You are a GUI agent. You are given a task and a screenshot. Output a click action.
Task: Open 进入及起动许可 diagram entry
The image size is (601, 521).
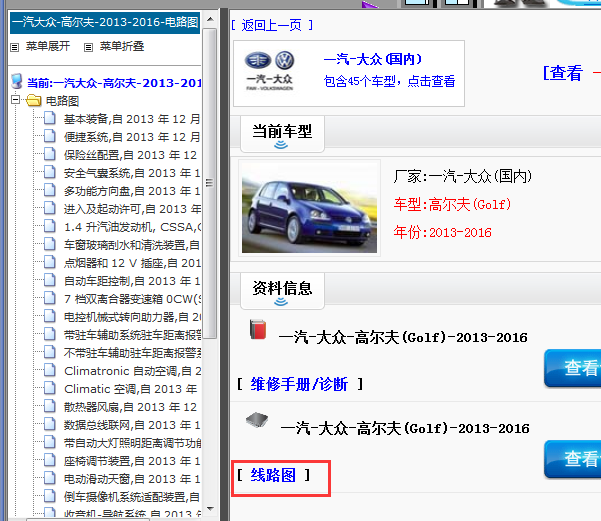(x=132, y=209)
